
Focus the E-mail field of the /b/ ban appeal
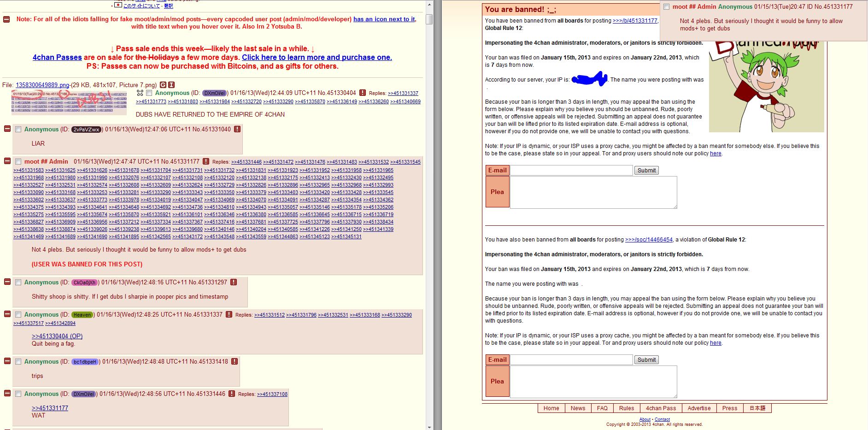tap(571, 171)
